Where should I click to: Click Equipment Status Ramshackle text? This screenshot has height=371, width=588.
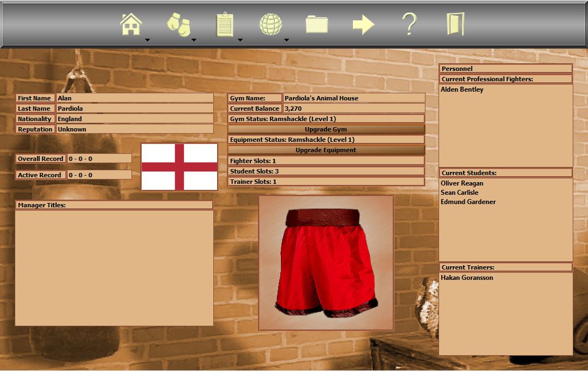pos(326,140)
